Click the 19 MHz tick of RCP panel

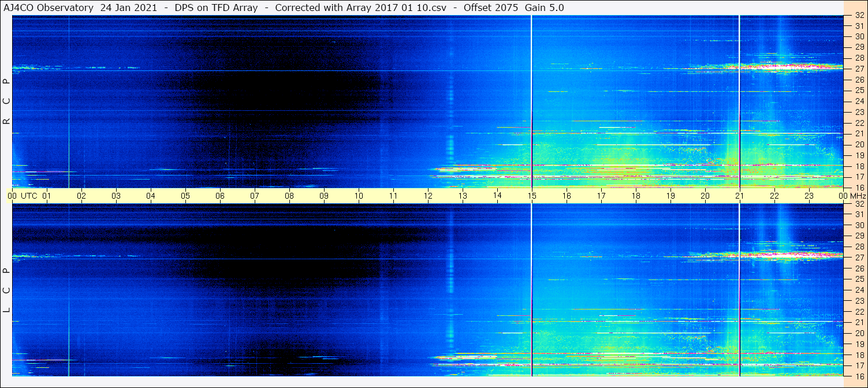[859, 155]
